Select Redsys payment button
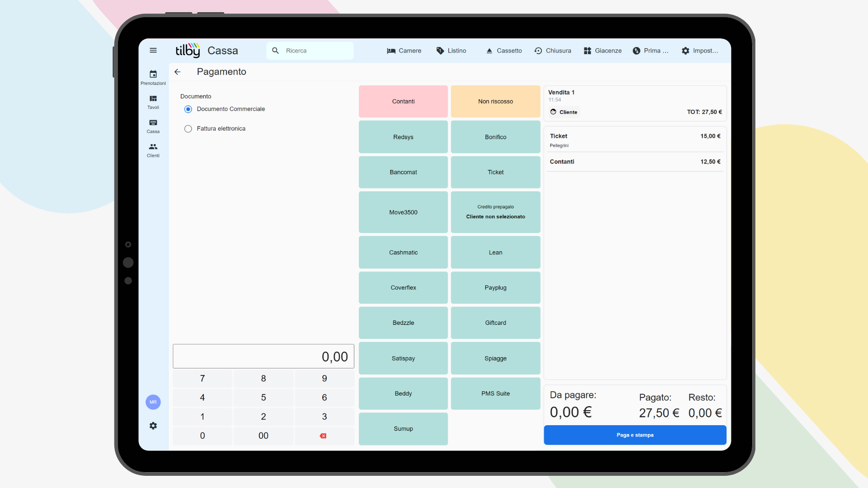 point(403,137)
